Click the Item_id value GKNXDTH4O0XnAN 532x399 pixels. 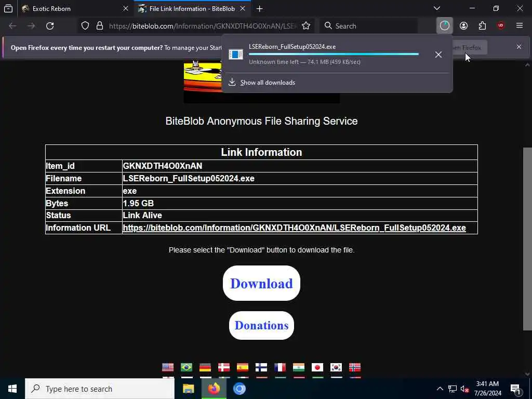click(x=163, y=166)
